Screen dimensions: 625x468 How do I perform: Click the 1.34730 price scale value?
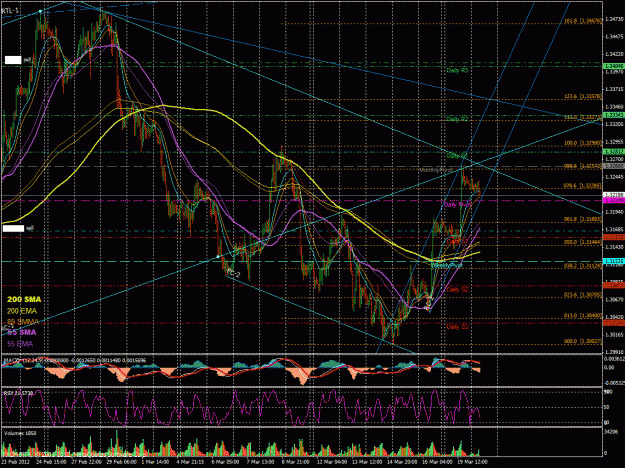(614, 19)
